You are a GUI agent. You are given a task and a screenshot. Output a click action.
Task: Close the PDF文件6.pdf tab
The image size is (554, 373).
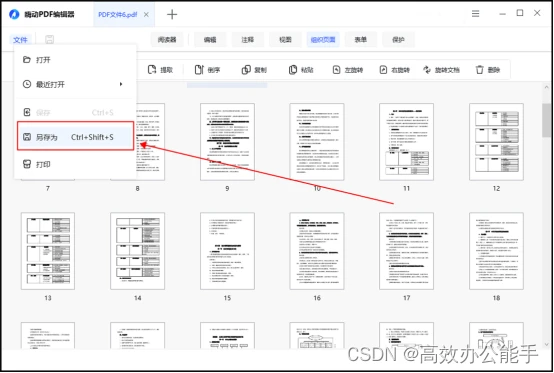[146, 14]
